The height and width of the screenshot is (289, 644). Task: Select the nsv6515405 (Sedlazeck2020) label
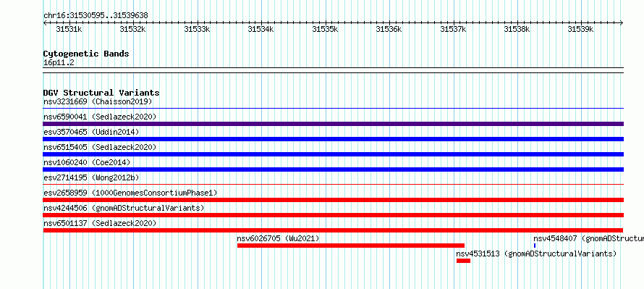(x=100, y=147)
